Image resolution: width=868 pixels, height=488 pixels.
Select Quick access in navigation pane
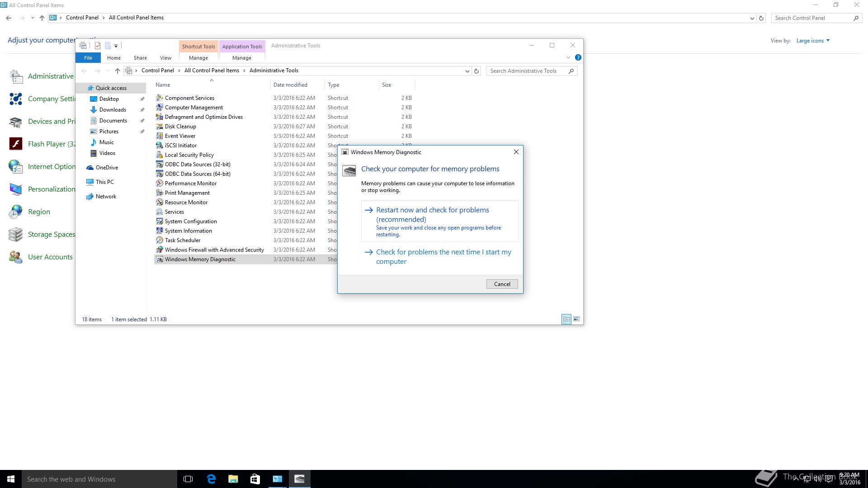point(111,88)
